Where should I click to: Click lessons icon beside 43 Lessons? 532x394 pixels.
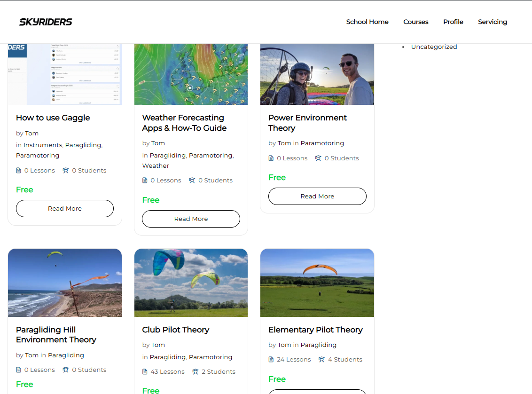pyautogui.click(x=145, y=371)
